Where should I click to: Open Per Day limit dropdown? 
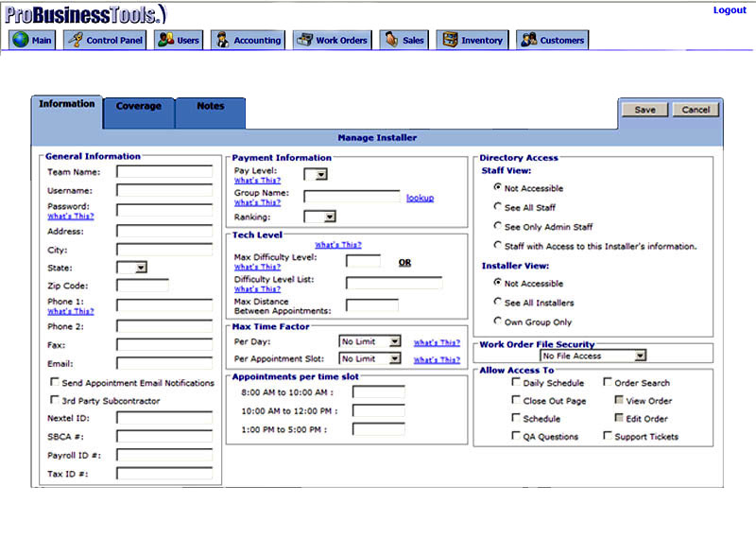369,341
